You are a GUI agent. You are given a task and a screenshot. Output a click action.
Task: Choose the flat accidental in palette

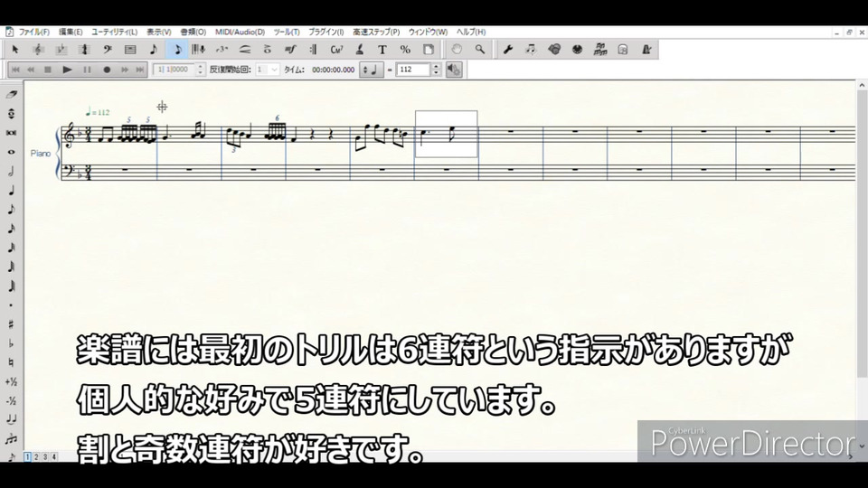tap(11, 343)
